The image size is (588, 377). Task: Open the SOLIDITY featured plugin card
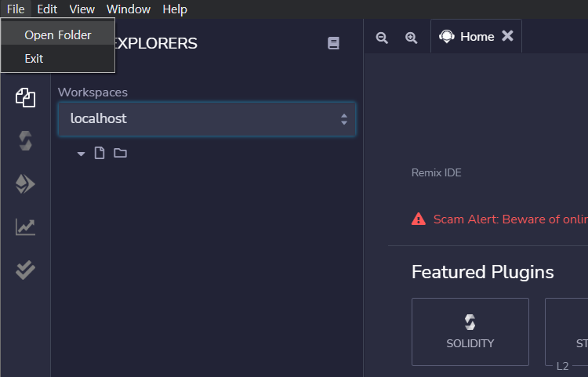pyautogui.click(x=470, y=332)
